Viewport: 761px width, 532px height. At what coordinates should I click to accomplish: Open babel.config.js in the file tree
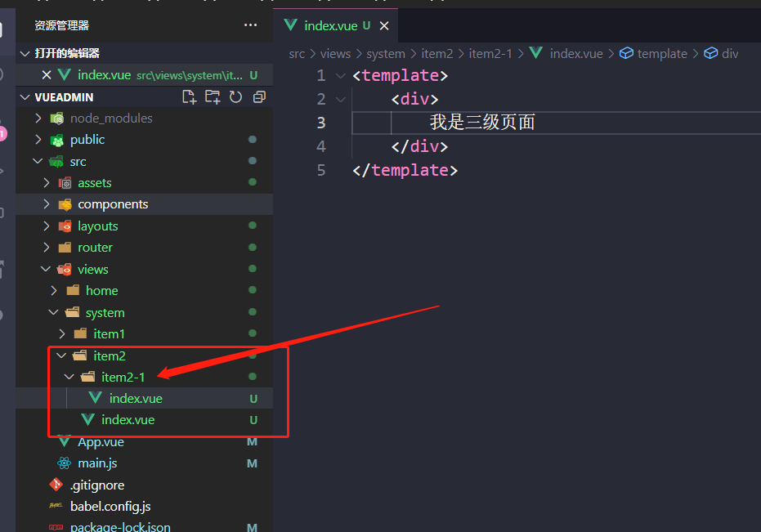click(110, 507)
